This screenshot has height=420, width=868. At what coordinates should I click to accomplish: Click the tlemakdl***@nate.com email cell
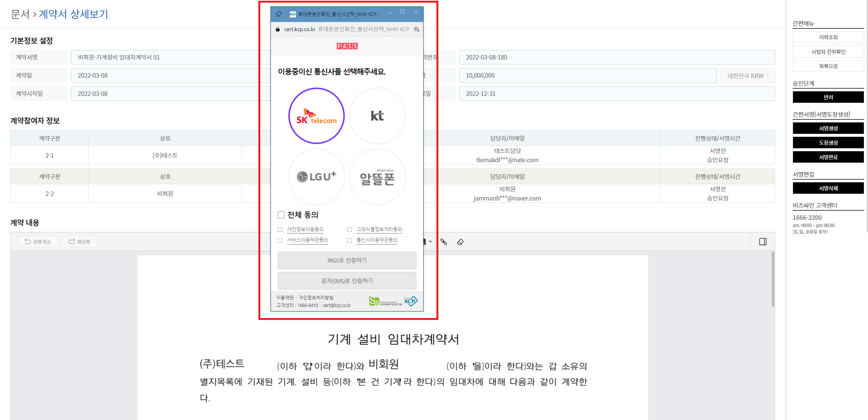(x=507, y=160)
